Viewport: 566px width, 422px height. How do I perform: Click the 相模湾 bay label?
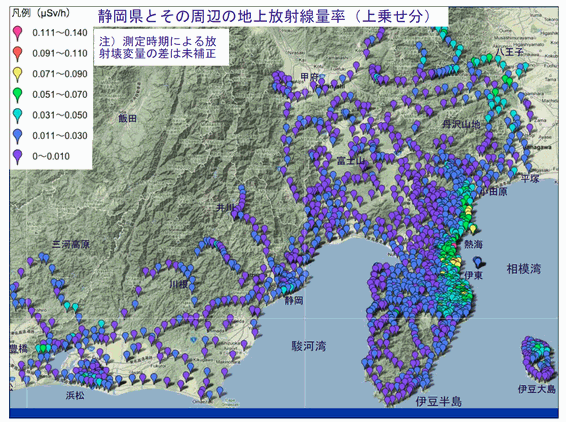[524, 269]
